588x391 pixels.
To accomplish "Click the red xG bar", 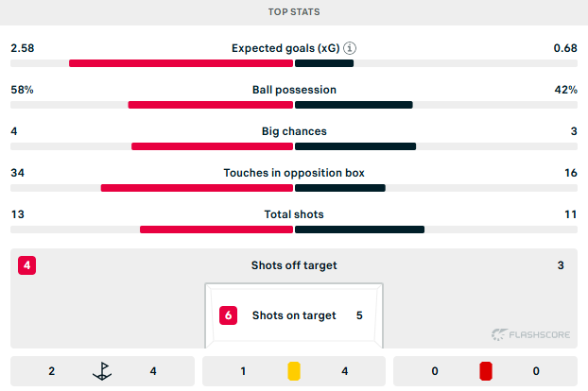I will [181, 63].
